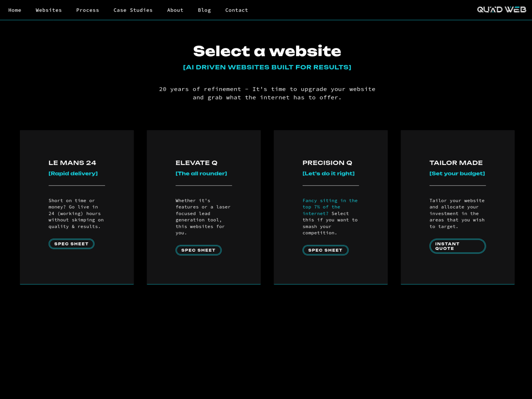The width and height of the screenshot is (532, 399).
Task: Click the [Let's do it right] subtitle
Action: (329, 174)
